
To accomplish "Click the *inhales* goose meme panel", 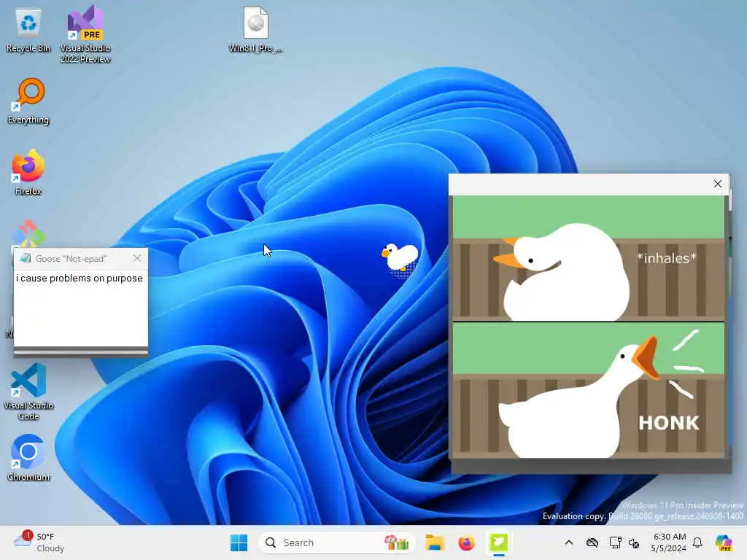I will coord(589,258).
